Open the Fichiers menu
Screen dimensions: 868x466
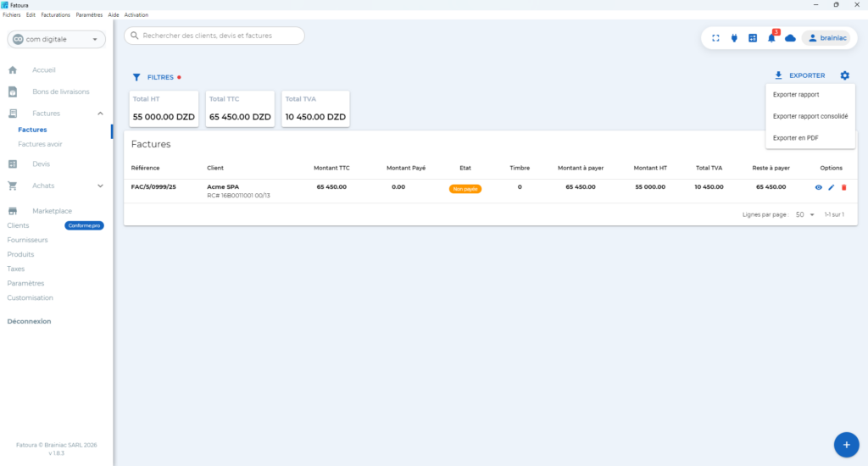[x=12, y=15]
